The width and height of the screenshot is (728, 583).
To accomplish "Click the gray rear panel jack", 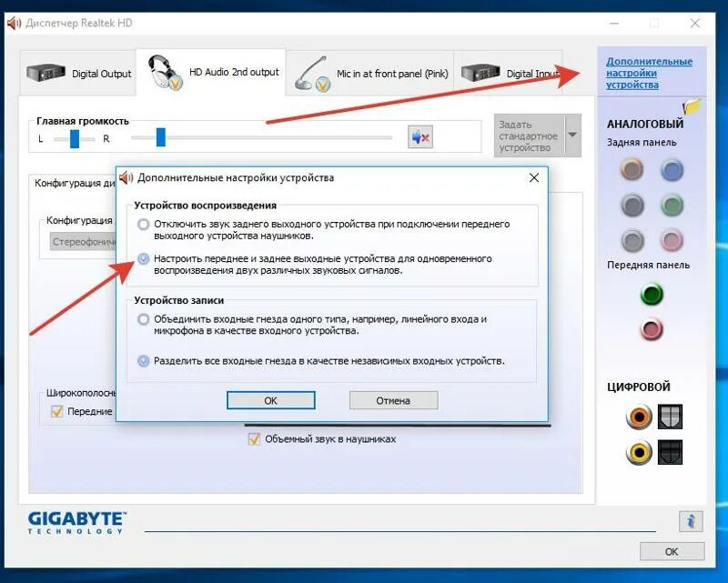I will [x=632, y=240].
